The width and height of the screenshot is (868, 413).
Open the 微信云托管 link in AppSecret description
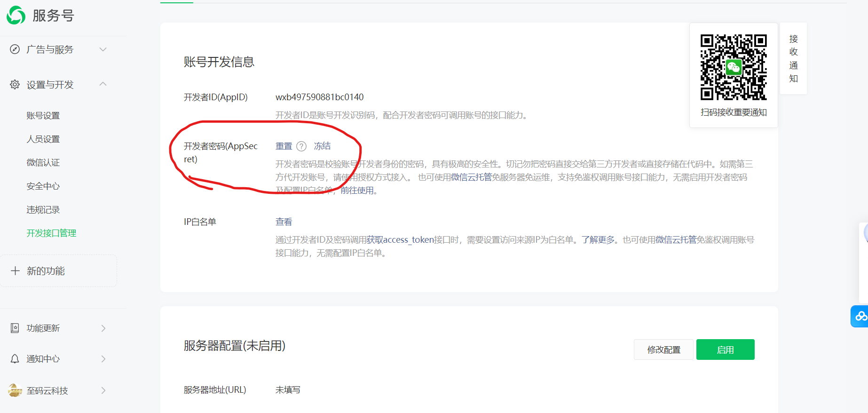(471, 177)
